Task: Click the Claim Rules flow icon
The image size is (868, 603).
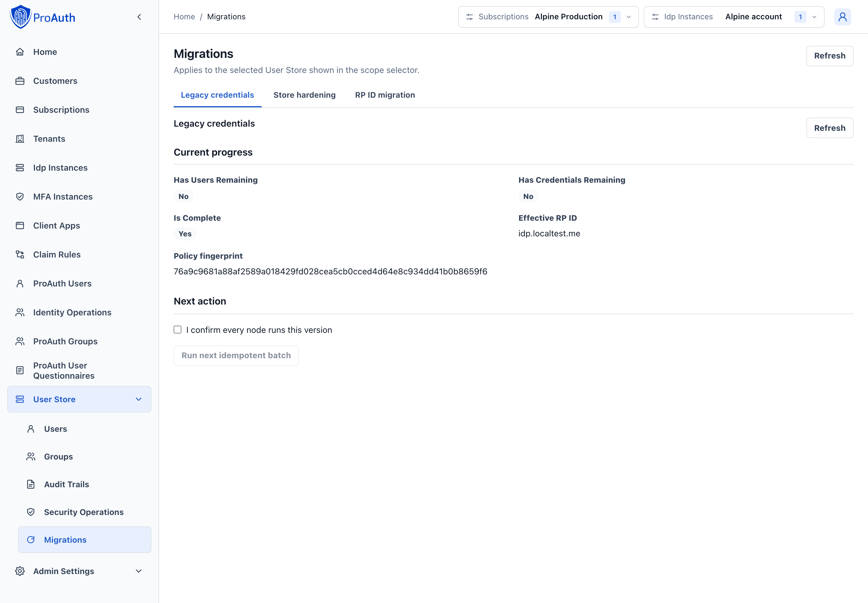Action: 20,255
